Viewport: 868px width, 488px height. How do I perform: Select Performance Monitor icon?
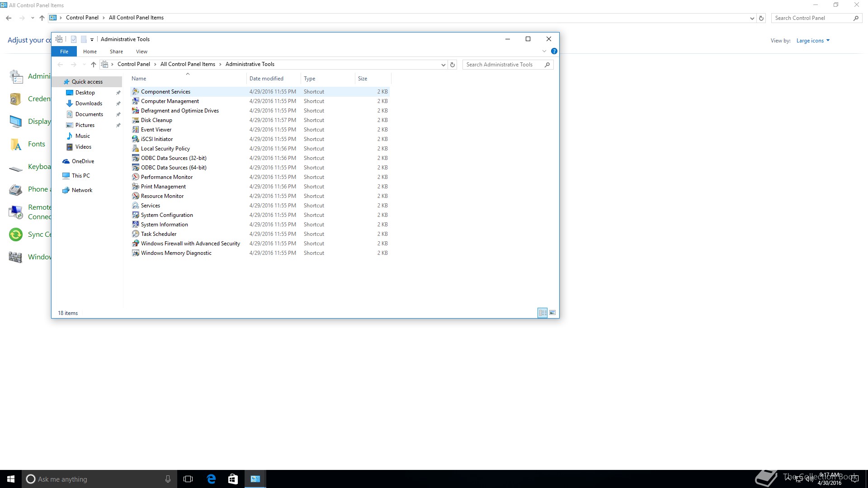pos(135,177)
